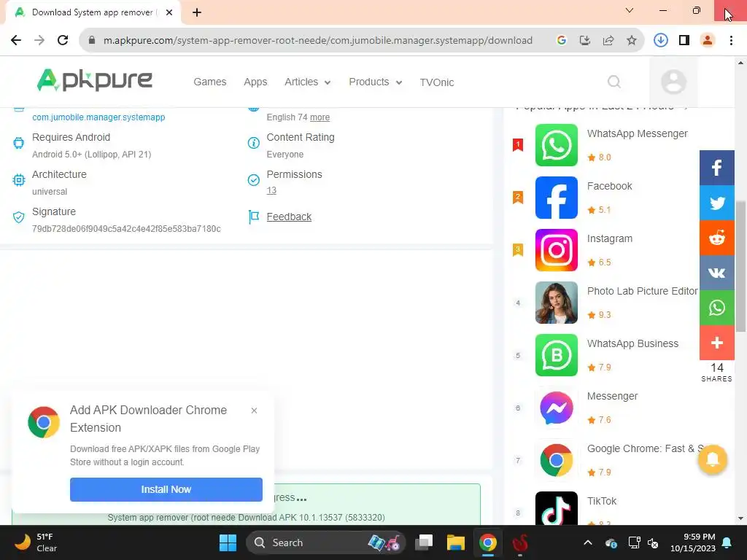Screen dimensions: 747x560
Task: Open the weather widget showing 51°F
Action: pos(36,542)
